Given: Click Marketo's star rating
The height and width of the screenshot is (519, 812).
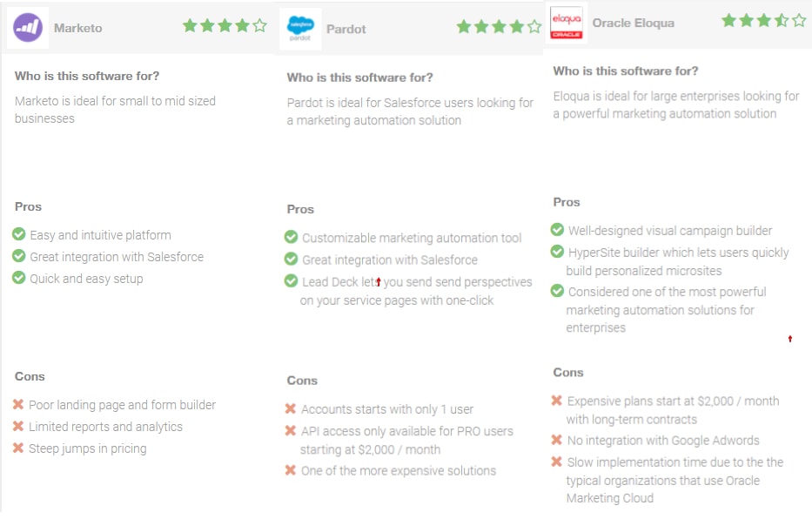Looking at the screenshot, I should pos(225,25).
